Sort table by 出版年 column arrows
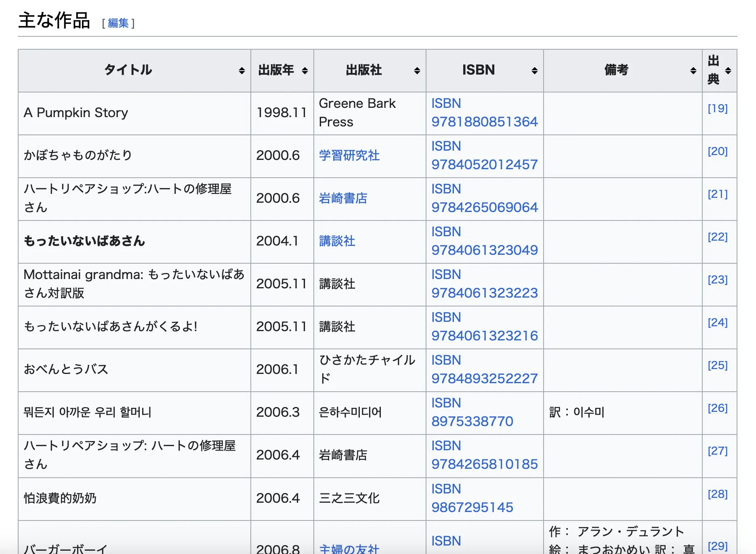 pos(305,71)
